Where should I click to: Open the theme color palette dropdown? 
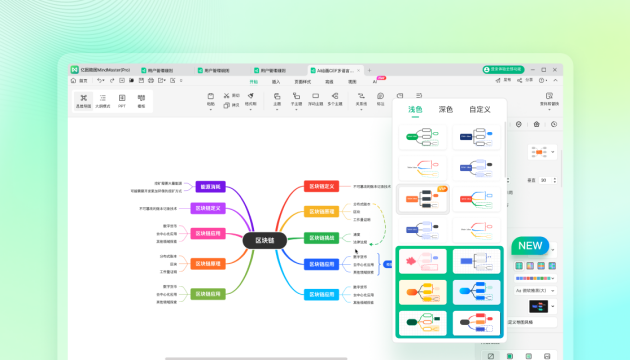[536, 278]
